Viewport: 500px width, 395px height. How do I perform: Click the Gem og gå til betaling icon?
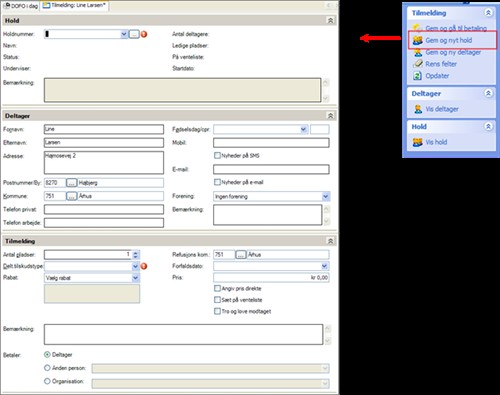click(418, 28)
